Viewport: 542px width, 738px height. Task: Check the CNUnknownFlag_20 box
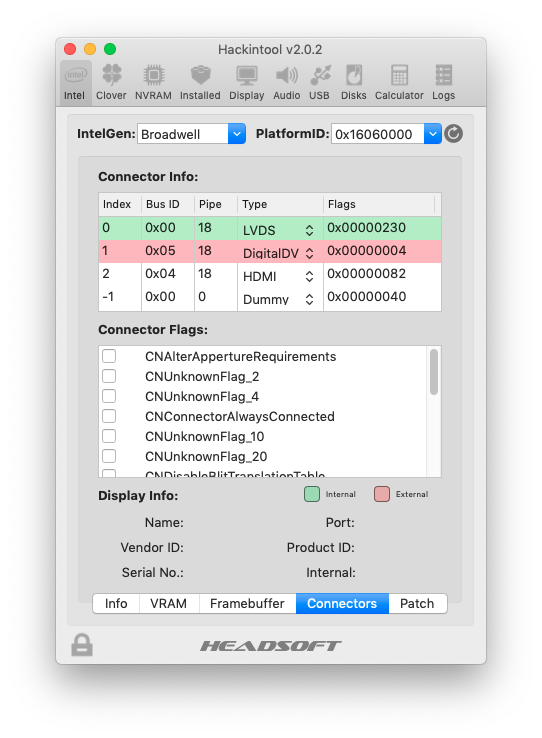point(109,456)
